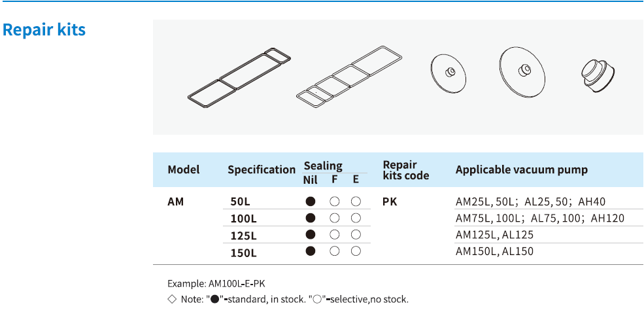Select filled Nil circle for 50L
The image size is (644, 312).
311,201
